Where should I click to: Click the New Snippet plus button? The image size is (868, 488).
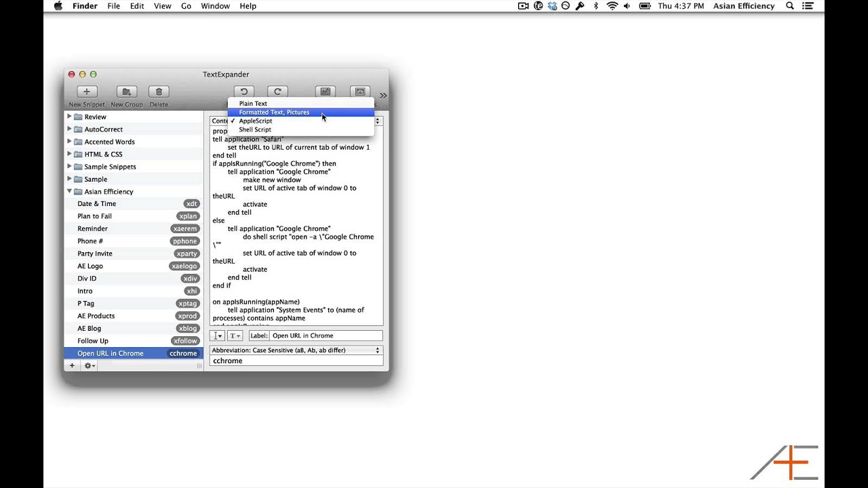coord(86,91)
